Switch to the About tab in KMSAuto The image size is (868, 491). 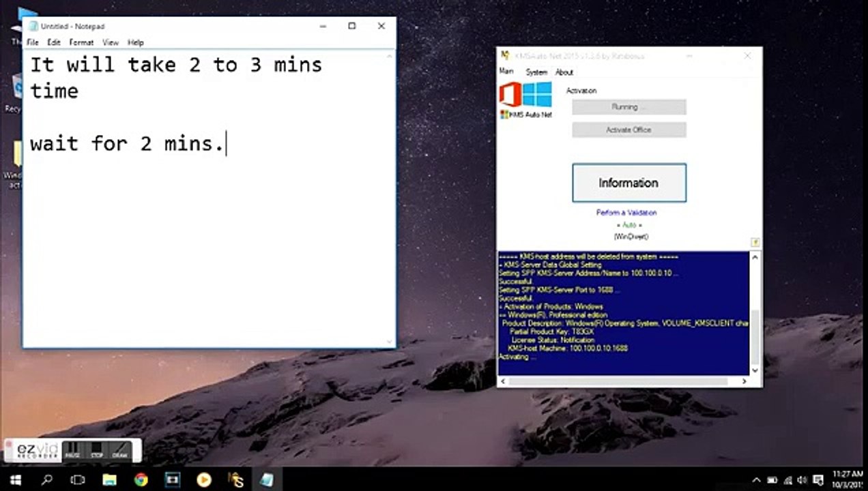564,72
